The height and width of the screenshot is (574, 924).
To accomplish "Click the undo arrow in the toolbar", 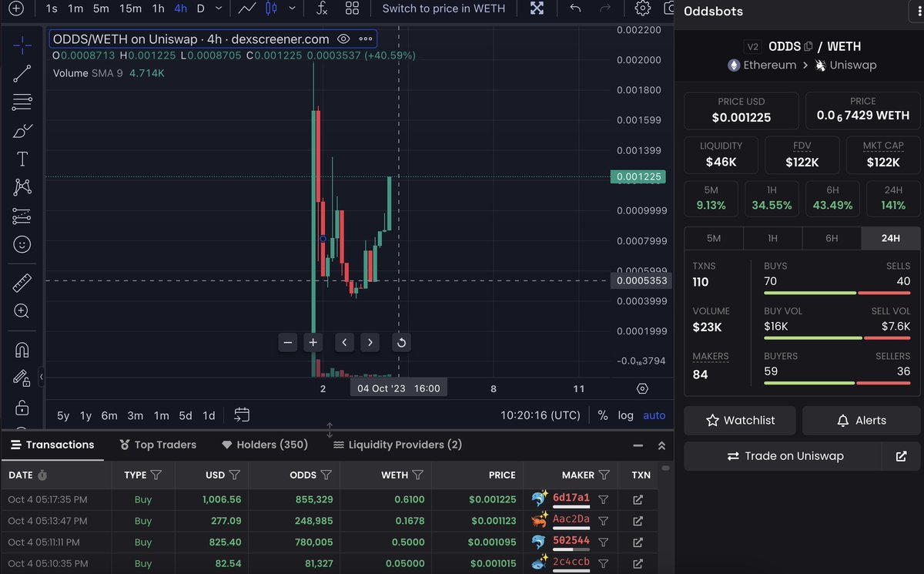I will pyautogui.click(x=574, y=10).
